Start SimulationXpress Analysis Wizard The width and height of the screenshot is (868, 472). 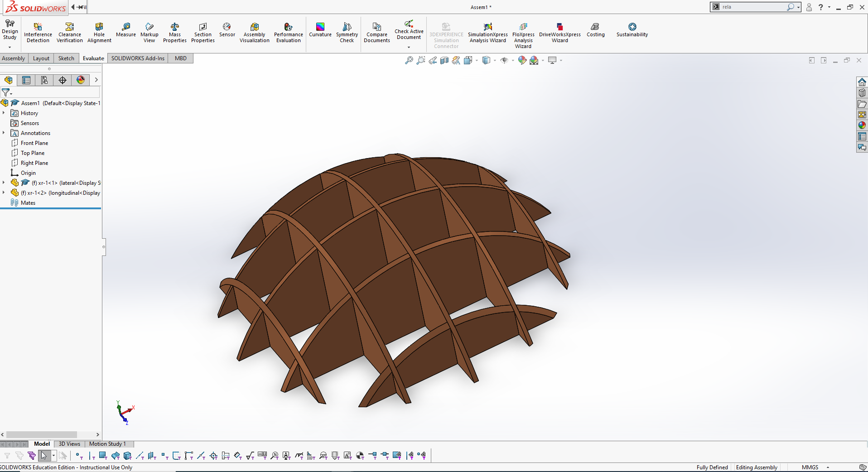488,33
